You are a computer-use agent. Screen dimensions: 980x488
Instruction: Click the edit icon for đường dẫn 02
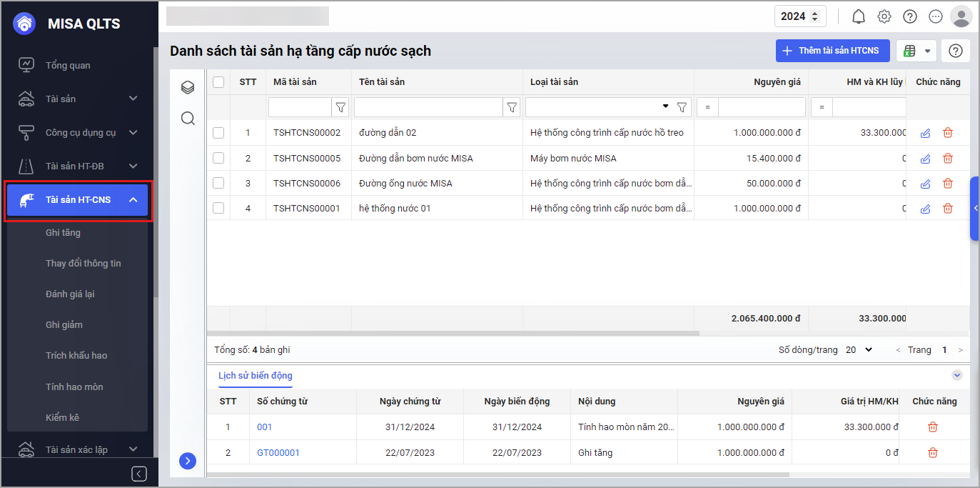(x=926, y=133)
